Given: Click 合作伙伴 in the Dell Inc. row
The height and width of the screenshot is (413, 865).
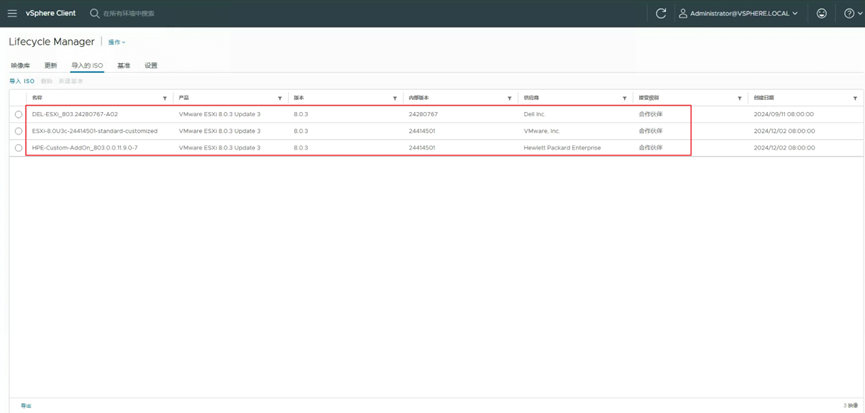Looking at the screenshot, I should click(x=650, y=114).
